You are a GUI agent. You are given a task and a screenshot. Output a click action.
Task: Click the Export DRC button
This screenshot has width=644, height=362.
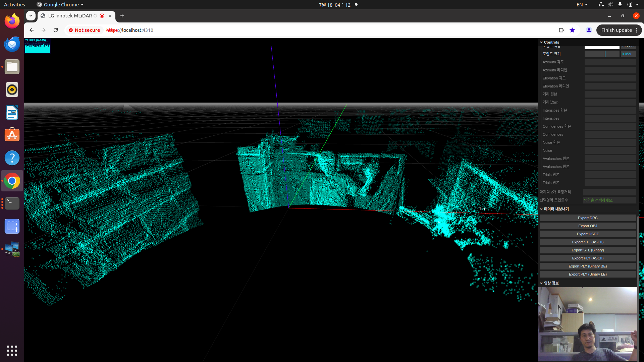point(587,218)
